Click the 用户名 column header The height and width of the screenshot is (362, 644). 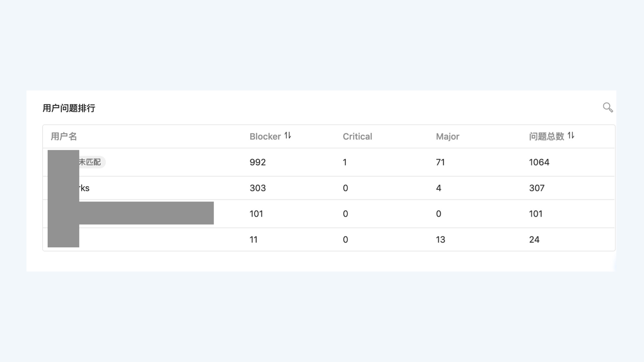64,136
